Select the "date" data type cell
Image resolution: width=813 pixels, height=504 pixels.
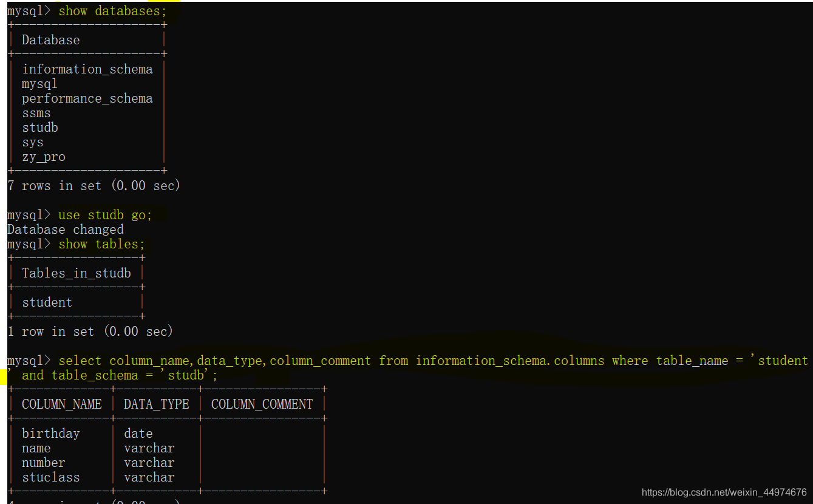[x=138, y=434]
